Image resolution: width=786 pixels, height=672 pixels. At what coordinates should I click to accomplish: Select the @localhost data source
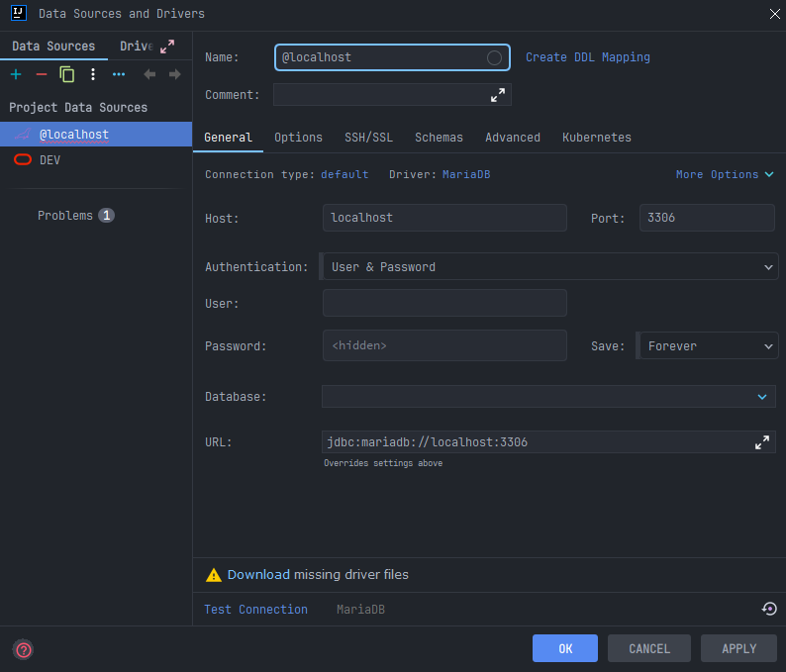click(96, 135)
